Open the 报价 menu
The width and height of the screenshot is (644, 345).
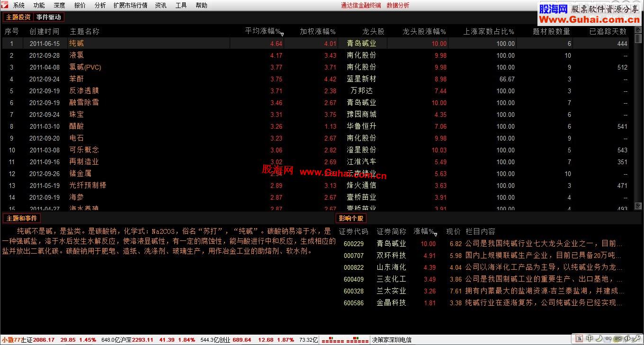(80, 5)
